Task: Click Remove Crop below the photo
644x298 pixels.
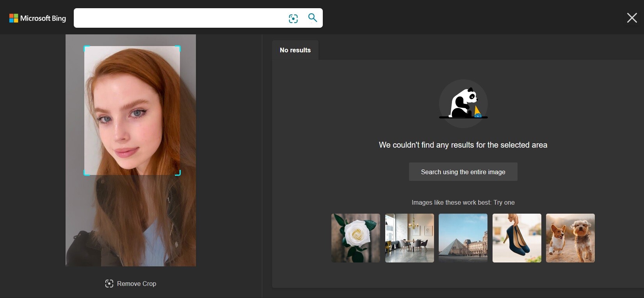Action: coord(131,284)
